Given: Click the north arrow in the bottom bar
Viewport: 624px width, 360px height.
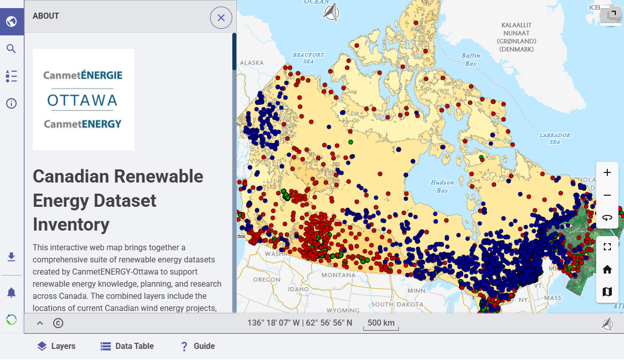Looking at the screenshot, I should click(x=607, y=324).
